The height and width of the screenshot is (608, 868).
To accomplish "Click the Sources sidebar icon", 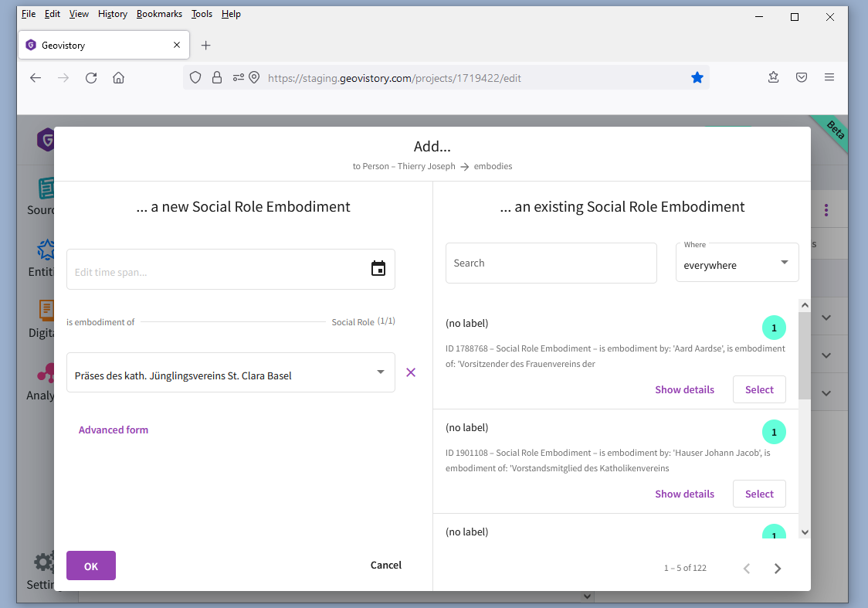I will point(46,189).
